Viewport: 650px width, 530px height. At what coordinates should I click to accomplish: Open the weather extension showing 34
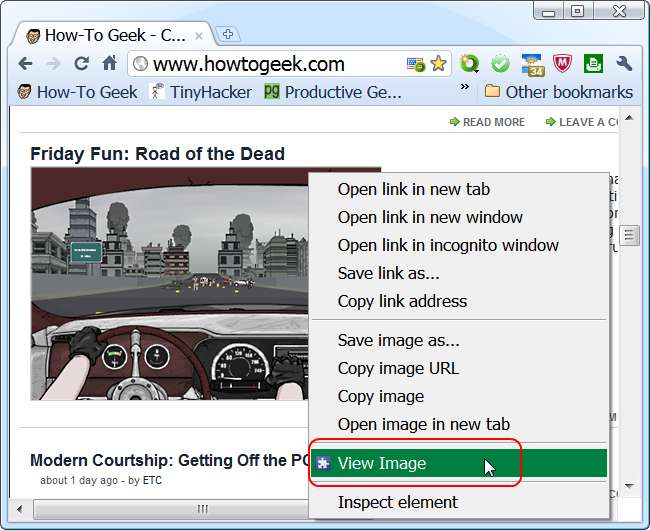point(533,65)
